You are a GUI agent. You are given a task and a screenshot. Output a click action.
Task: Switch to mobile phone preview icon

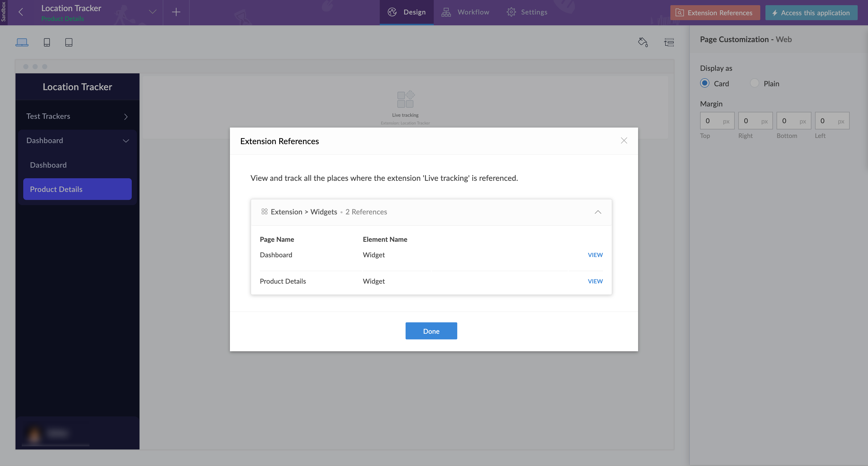(47, 42)
